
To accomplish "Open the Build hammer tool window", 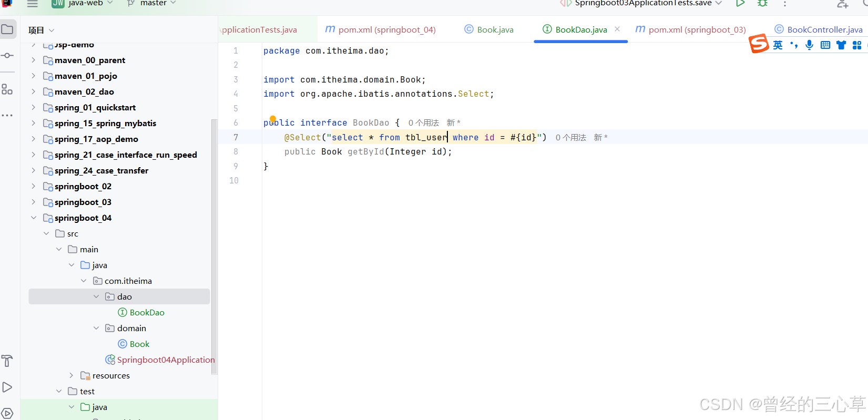I will (7, 361).
